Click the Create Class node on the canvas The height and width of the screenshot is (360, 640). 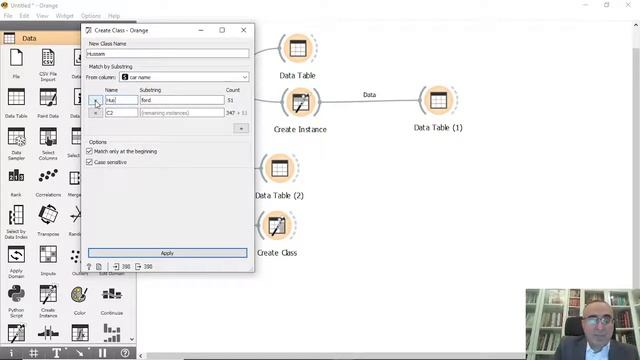277,226
